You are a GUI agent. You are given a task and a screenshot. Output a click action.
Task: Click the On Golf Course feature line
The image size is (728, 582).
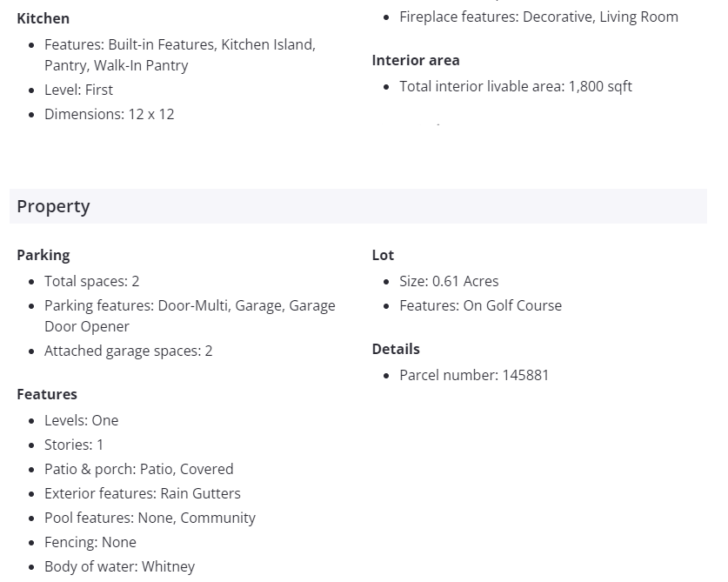point(480,305)
